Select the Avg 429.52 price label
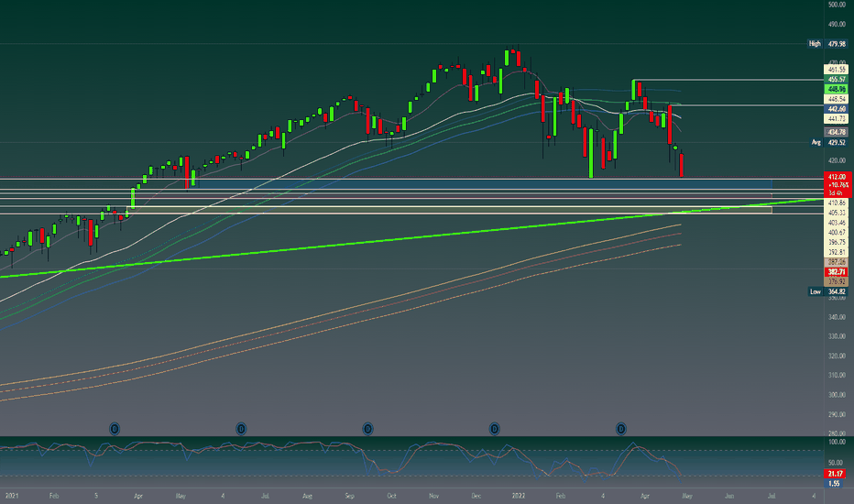 coord(828,142)
